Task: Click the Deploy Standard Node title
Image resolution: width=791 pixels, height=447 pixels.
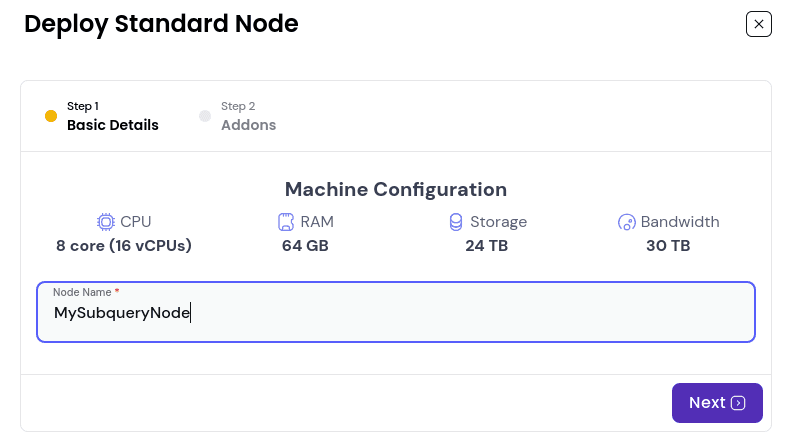Action: tap(161, 24)
